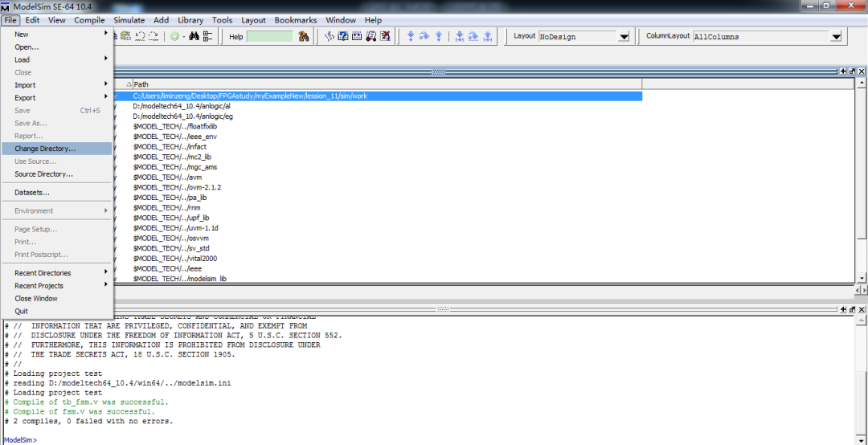Click the Break simulation icon with red X
This screenshot has height=445, width=868.
(x=385, y=36)
